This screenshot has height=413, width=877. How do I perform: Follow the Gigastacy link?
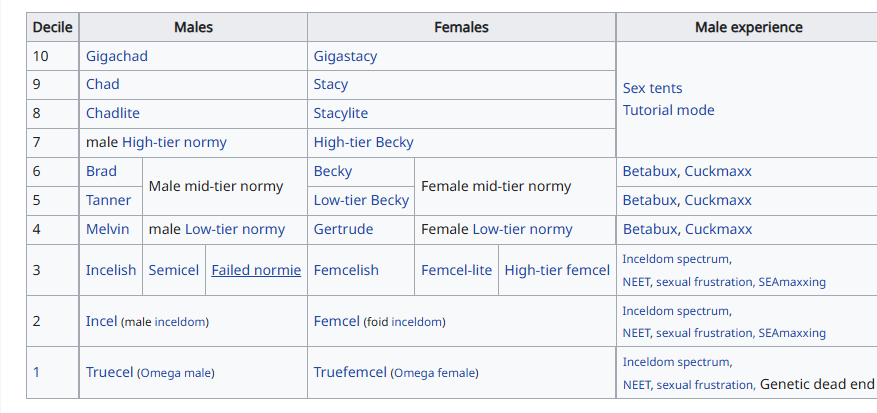pos(345,56)
